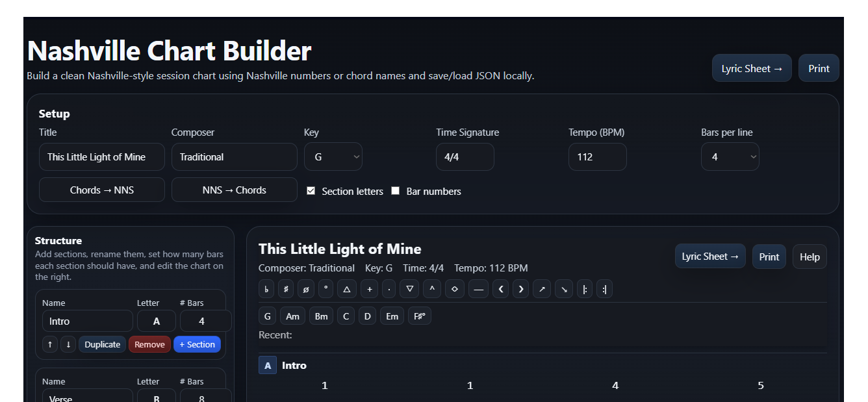
Task: Edit the Time Signature field
Action: coord(465,157)
